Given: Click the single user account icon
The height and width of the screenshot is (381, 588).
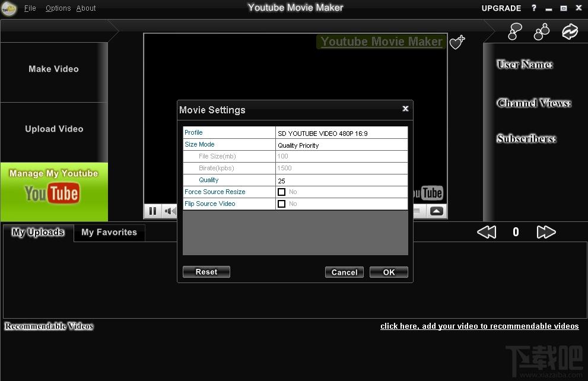Looking at the screenshot, I should (515, 31).
